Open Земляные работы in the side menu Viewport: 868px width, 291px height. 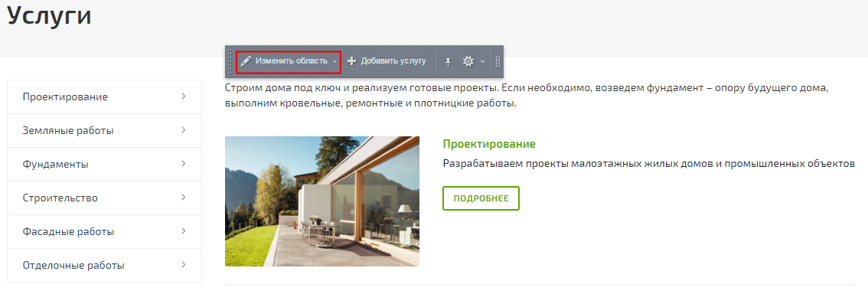(x=105, y=131)
